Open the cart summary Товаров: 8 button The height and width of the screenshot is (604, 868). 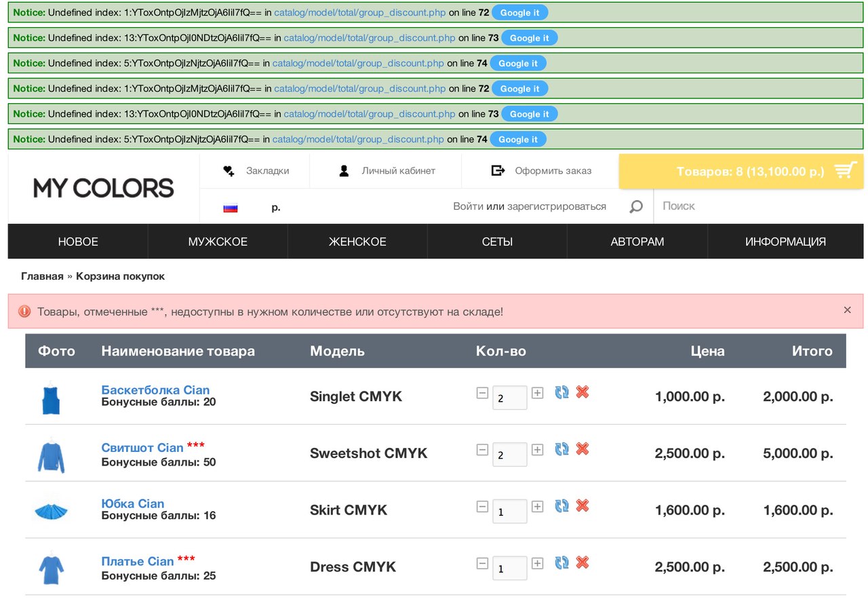click(x=741, y=171)
